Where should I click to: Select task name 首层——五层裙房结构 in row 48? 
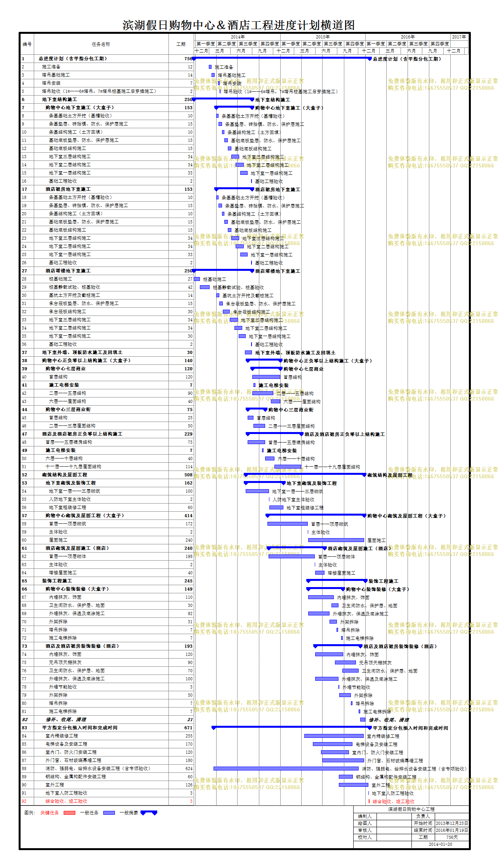[69, 442]
